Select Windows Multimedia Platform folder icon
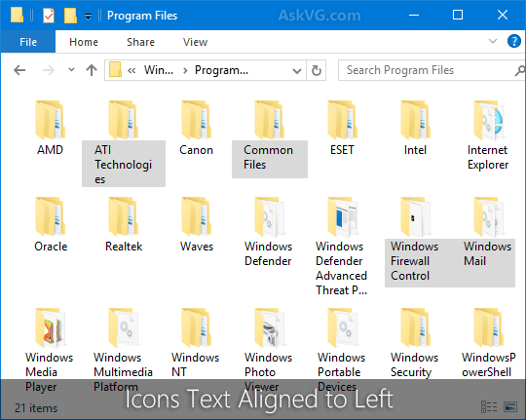The height and width of the screenshot is (420, 526). pos(124,327)
